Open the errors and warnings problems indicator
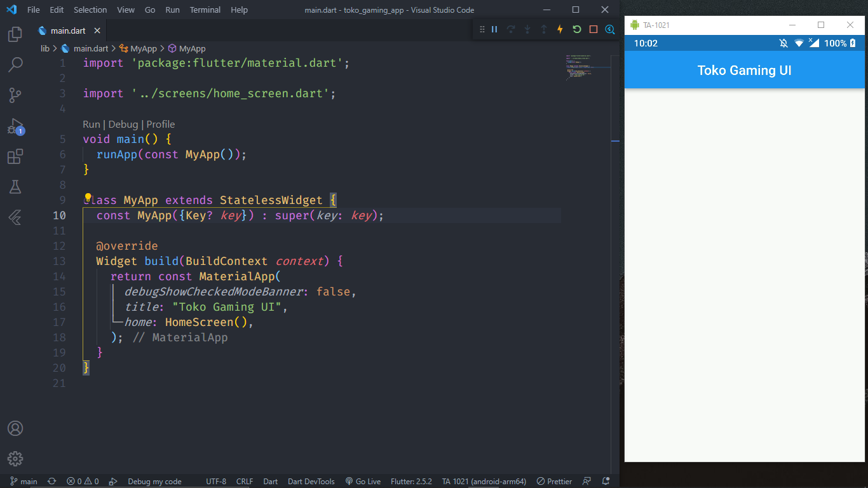This screenshot has width=868, height=488. 83,481
